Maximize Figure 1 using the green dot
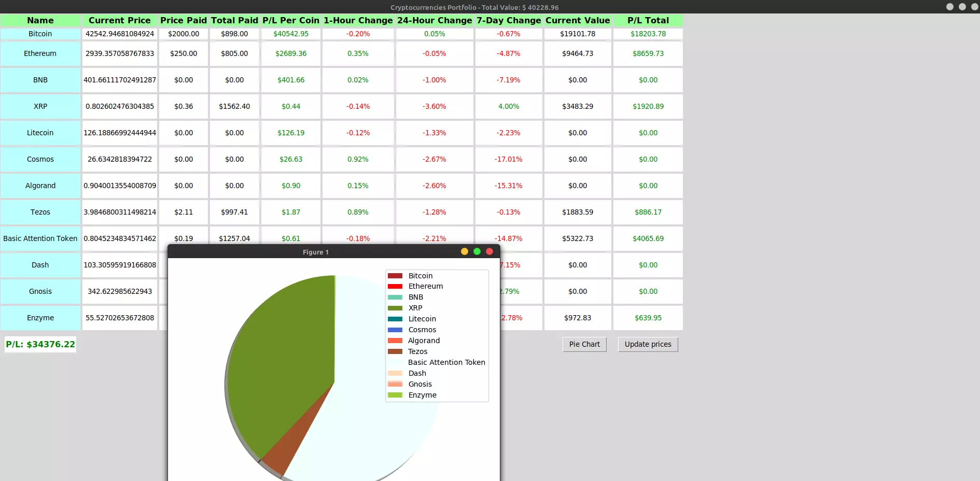This screenshot has width=980, height=481. click(x=477, y=251)
